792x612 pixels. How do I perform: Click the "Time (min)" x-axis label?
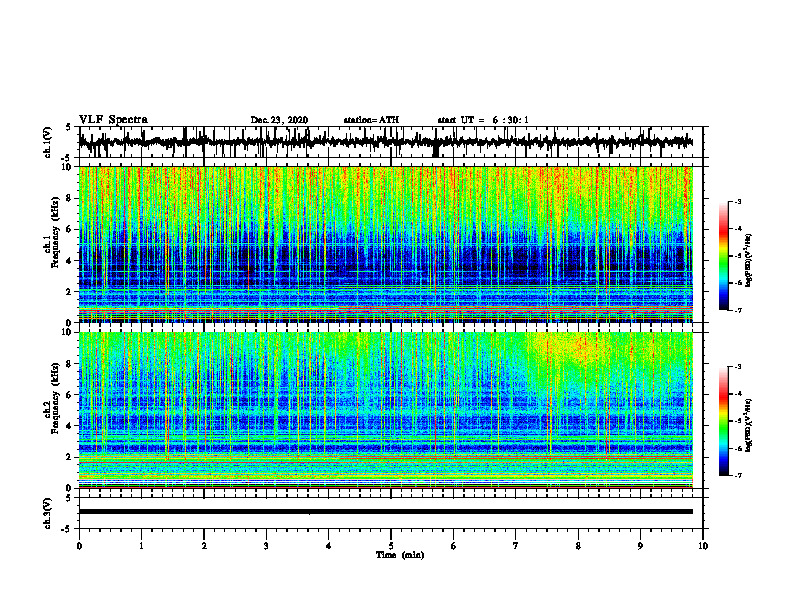tap(400, 555)
